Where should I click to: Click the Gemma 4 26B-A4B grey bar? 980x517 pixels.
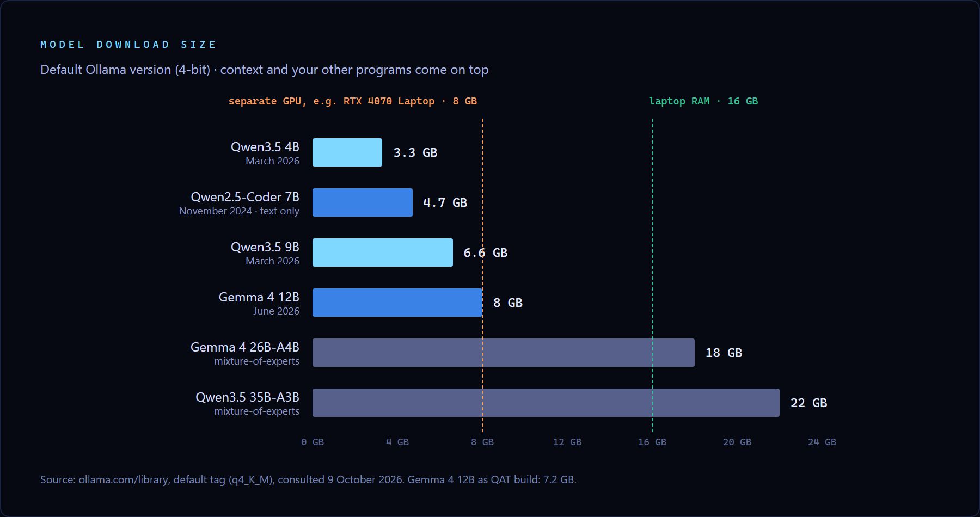tap(504, 353)
